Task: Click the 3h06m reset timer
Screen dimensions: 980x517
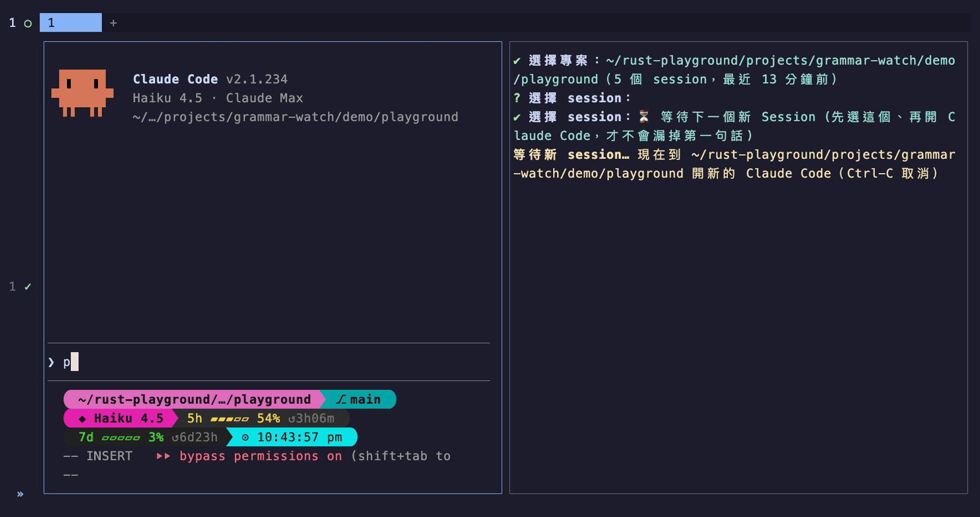Action: click(311, 418)
